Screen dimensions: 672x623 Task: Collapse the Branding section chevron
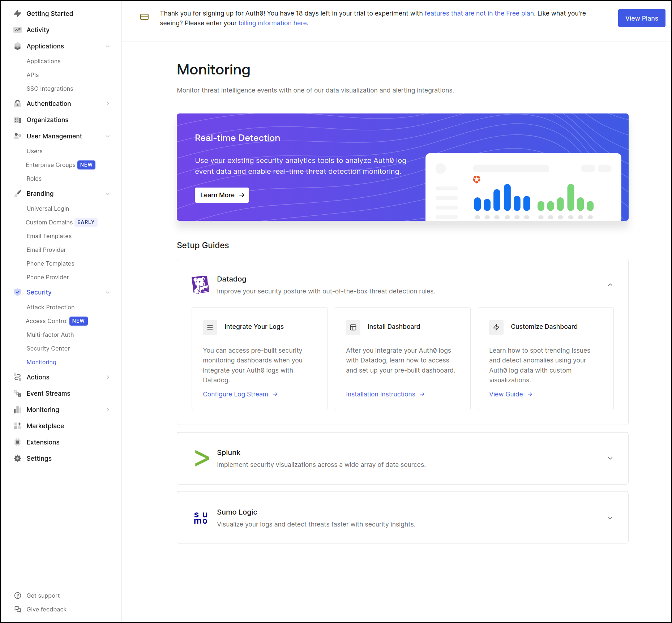108,194
